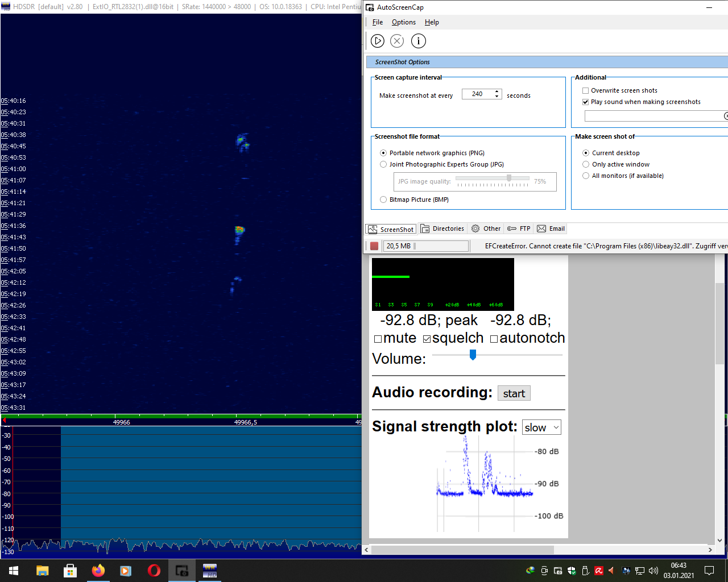Screen dimensions: 728x582
Task: Open the volume tray icon
Action: pyautogui.click(x=653, y=571)
